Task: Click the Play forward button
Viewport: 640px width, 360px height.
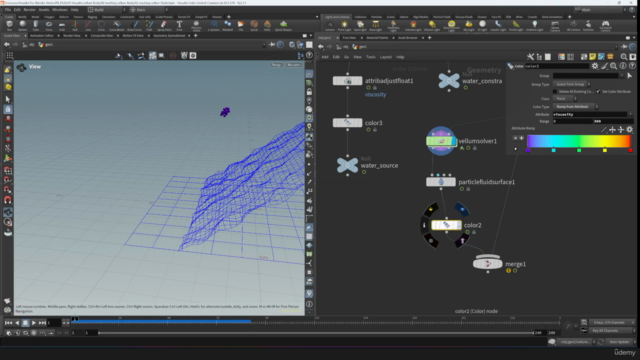Action: 34,322
